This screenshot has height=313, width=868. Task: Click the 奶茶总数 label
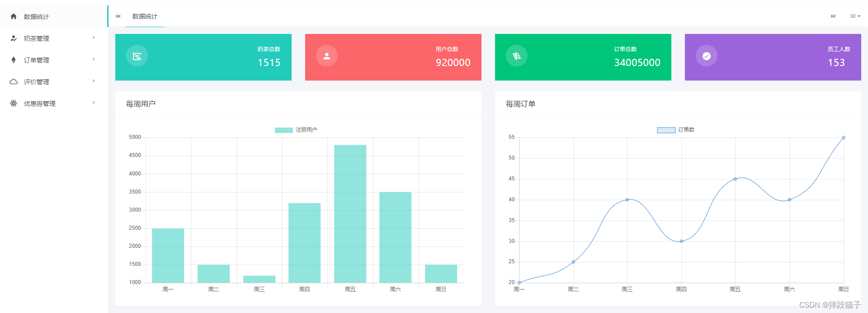269,49
